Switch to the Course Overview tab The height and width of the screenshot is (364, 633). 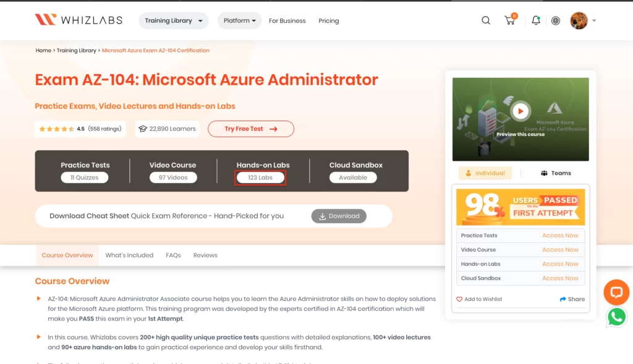coord(67,255)
